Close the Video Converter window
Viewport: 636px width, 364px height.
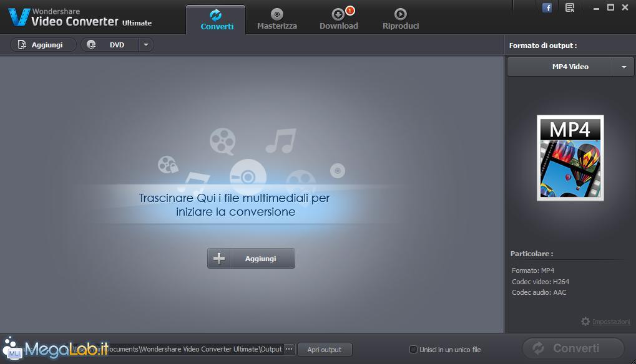point(625,7)
